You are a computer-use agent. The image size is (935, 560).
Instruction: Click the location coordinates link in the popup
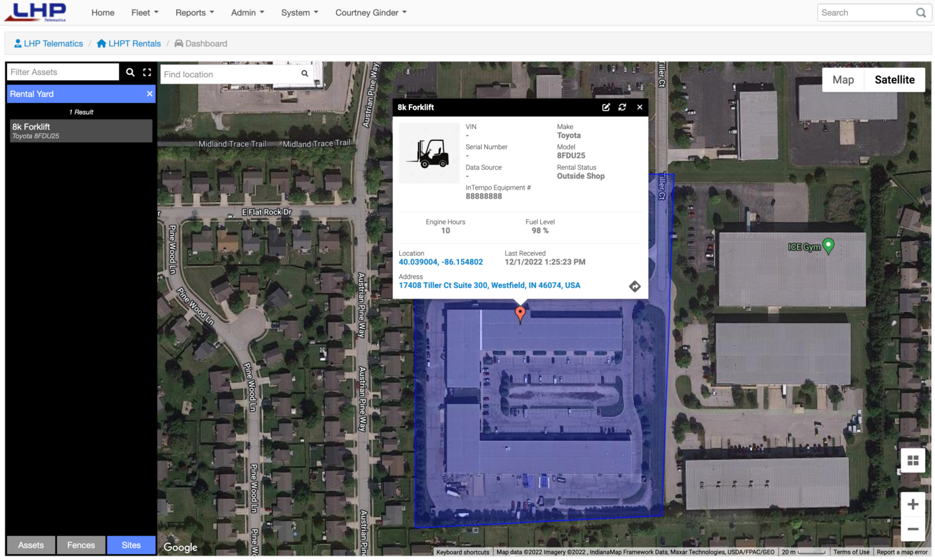pos(441,262)
